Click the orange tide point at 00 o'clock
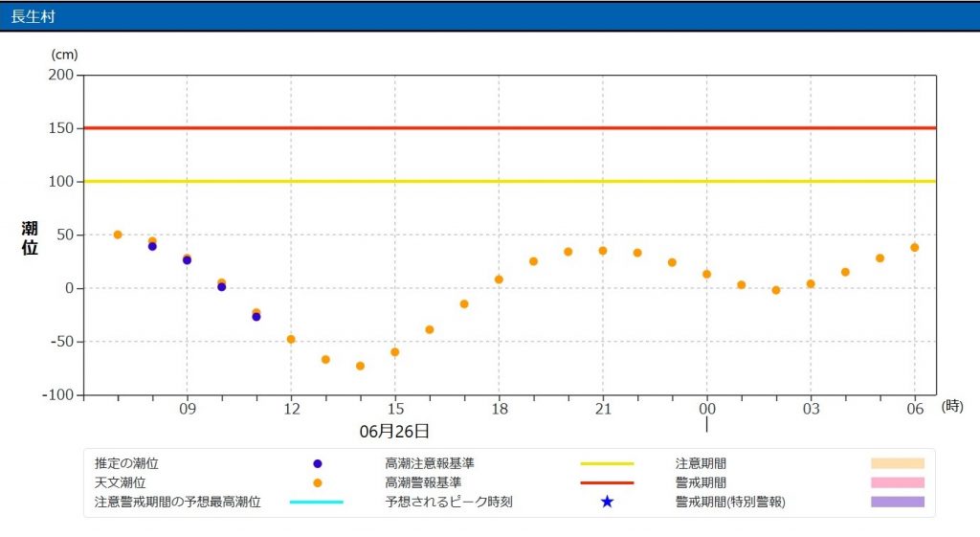This screenshot has width=980, height=537. pos(707,275)
